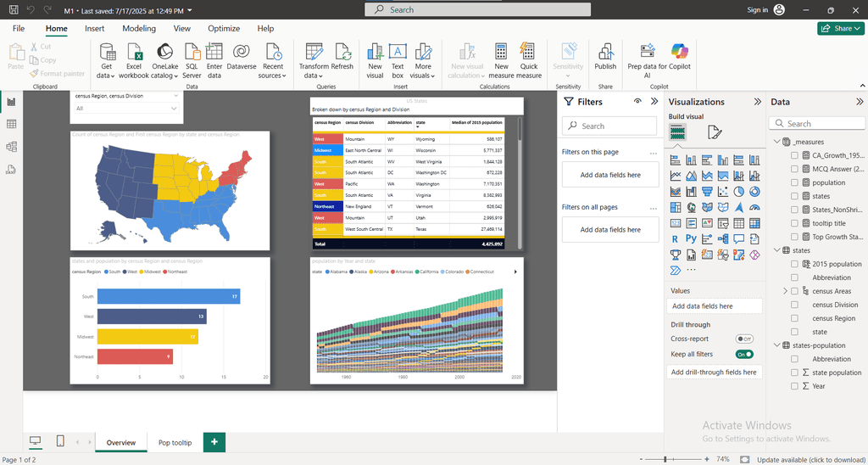Switch to mobile layout icon at bottom
The height and width of the screenshot is (465, 868).
[60, 441]
